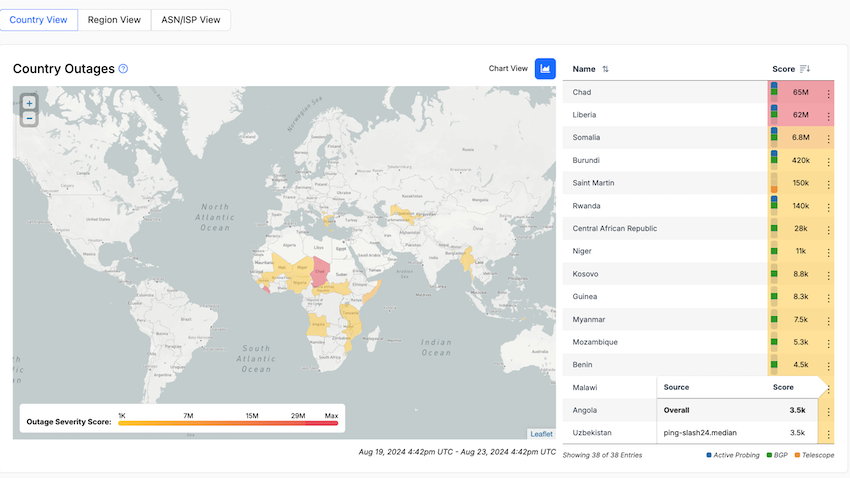
Task: Click the map zoom out minus button
Action: pos(29,118)
